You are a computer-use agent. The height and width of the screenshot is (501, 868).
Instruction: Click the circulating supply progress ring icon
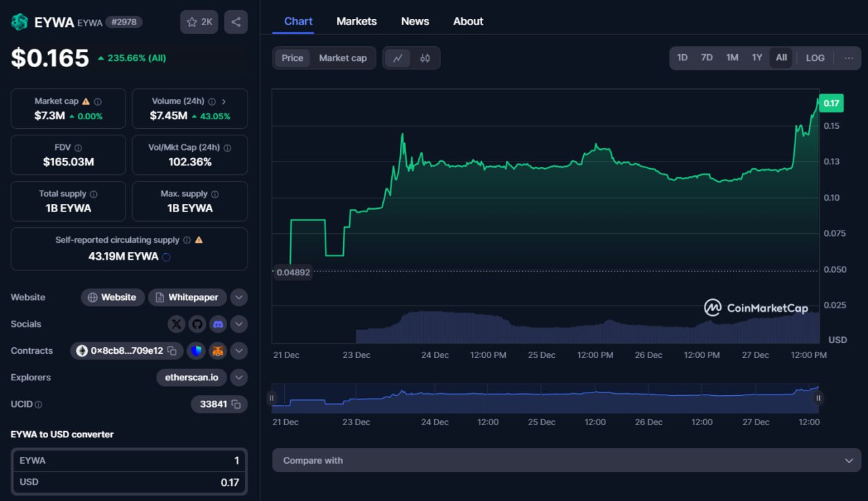click(166, 257)
